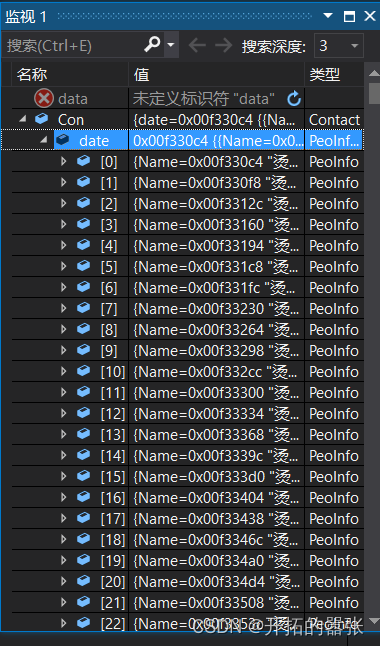380x646 pixels.
Task: Select the value Name=0x00f3346c cell
Action: pyautogui.click(x=217, y=540)
